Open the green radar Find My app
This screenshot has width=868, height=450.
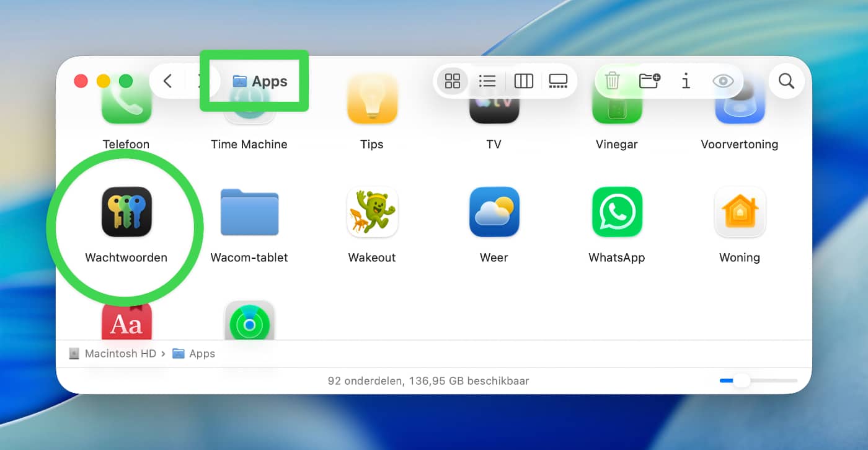coord(249,320)
